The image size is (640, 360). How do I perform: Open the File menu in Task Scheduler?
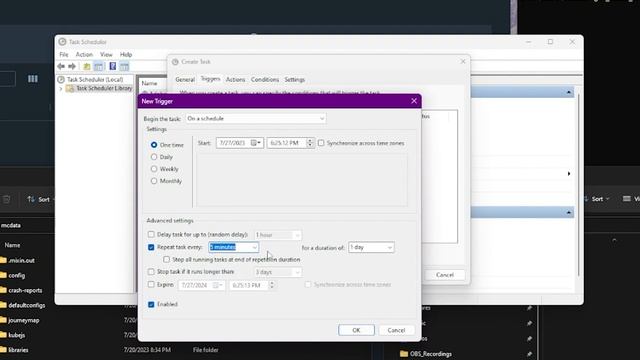point(64,54)
